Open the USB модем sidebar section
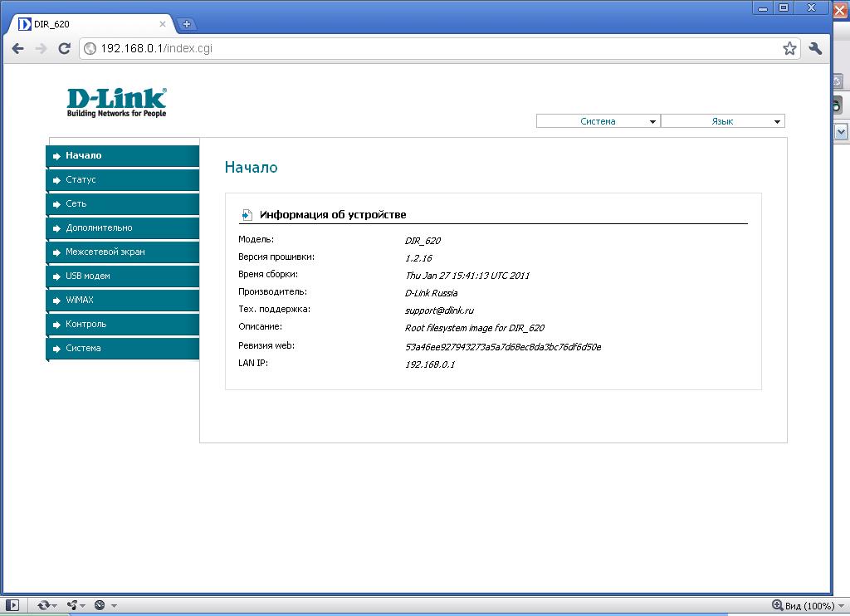 point(123,276)
